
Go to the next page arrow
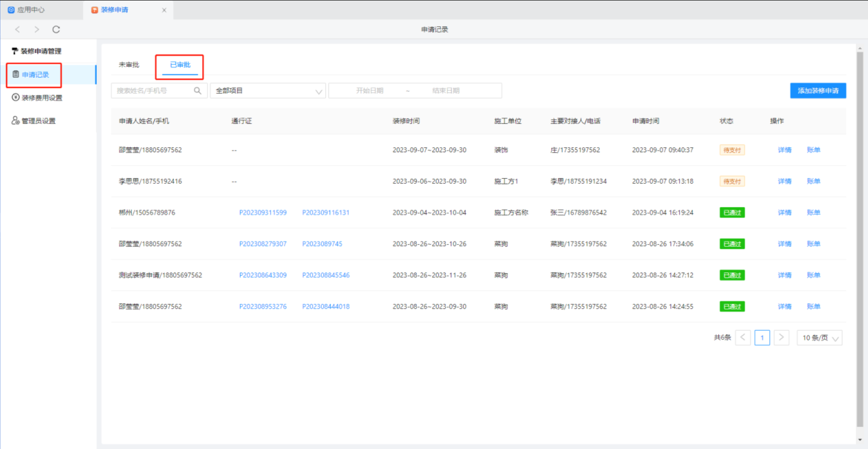781,338
